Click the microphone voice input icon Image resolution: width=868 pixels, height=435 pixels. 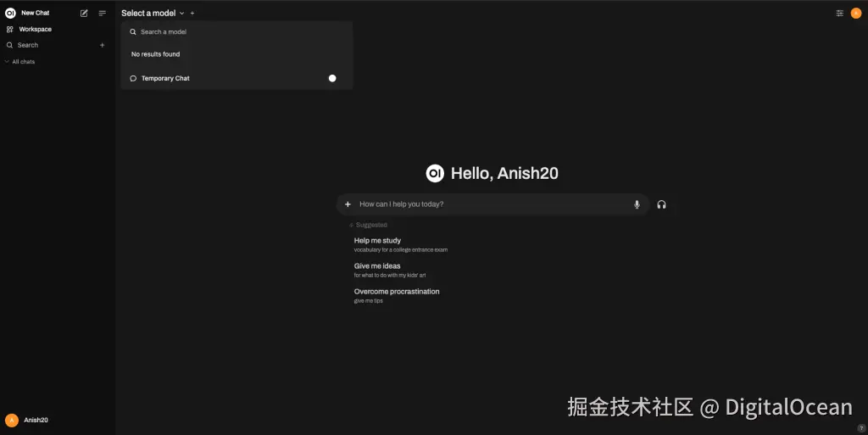(x=637, y=204)
